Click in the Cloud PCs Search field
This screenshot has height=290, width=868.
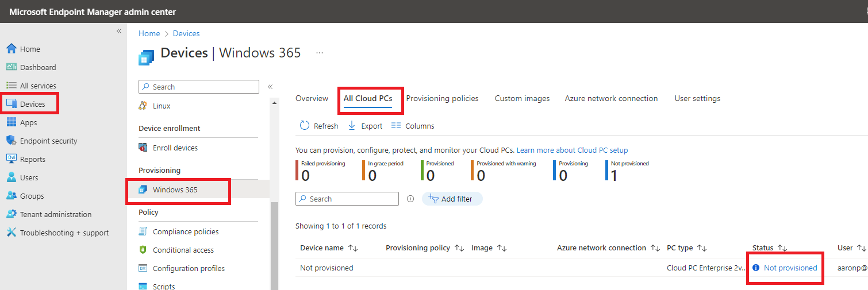click(x=347, y=199)
